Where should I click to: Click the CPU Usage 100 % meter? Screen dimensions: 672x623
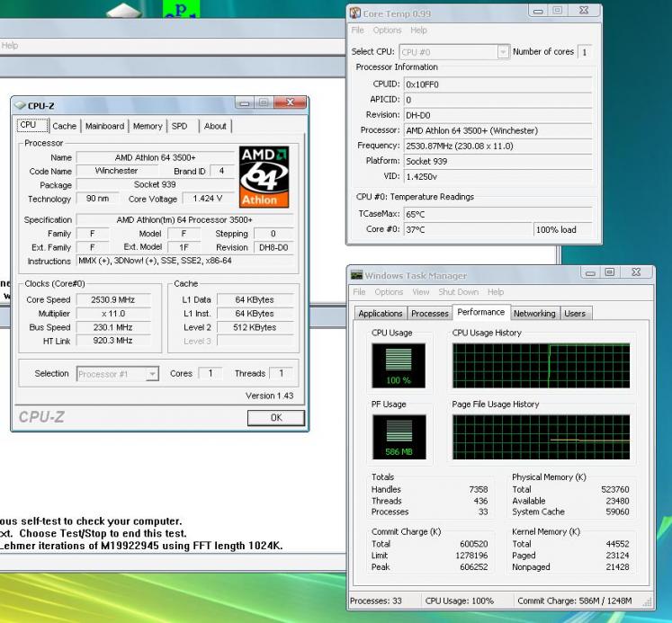tap(399, 365)
